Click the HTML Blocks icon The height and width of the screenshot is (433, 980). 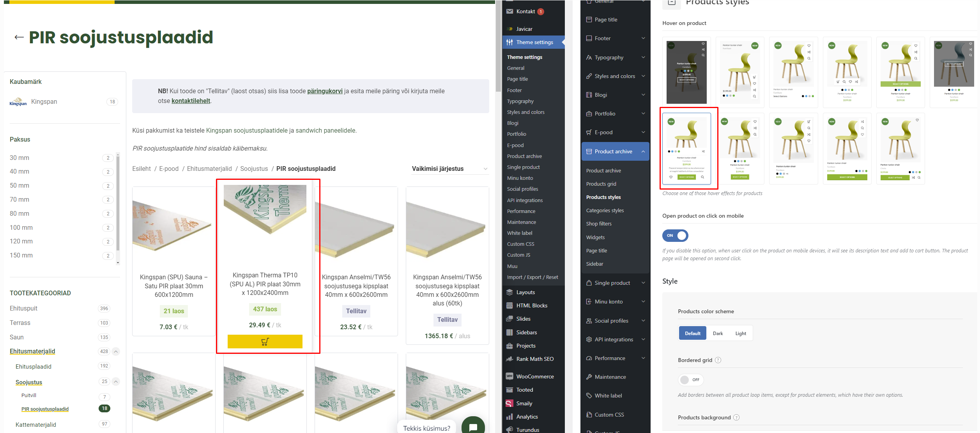[509, 305]
